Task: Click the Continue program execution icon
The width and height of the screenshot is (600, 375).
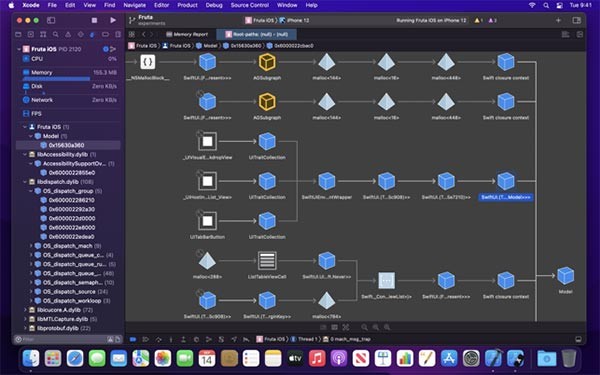Action: click(145, 339)
